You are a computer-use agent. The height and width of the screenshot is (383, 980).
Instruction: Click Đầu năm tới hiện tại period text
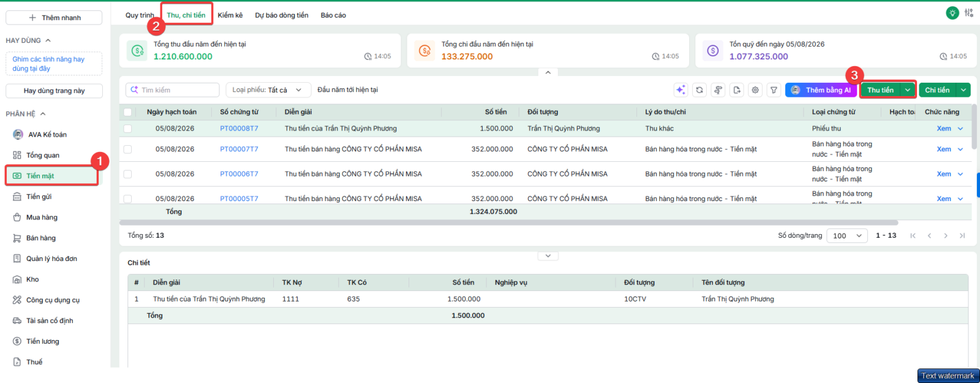[x=347, y=90]
